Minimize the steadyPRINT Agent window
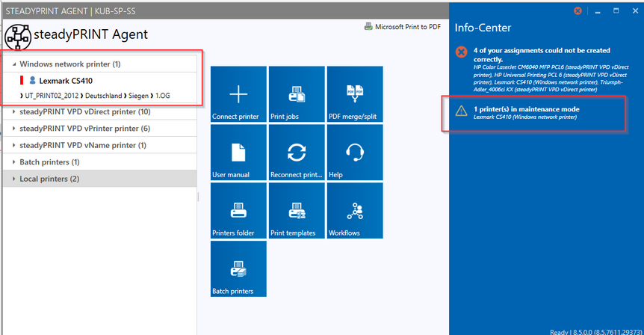Screen dimensions: 644x335 [598, 11]
